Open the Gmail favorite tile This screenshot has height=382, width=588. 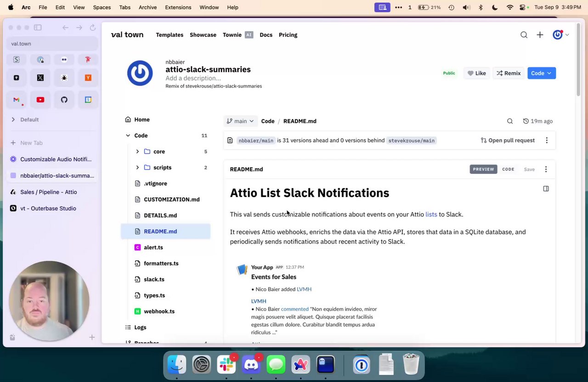click(17, 100)
